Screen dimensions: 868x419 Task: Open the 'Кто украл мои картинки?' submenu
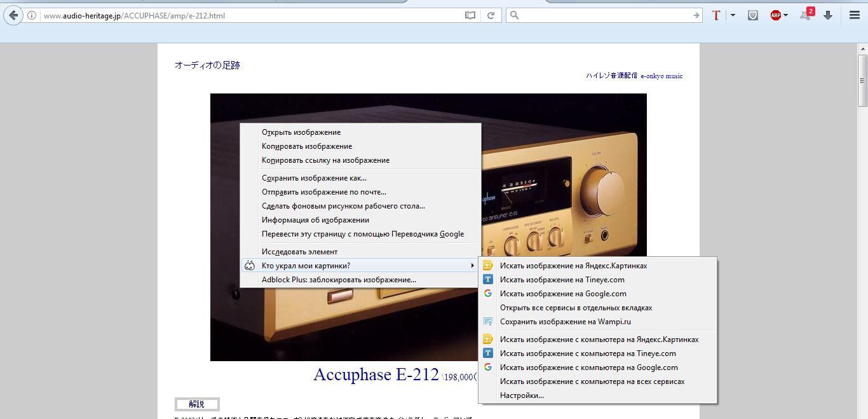[361, 266]
